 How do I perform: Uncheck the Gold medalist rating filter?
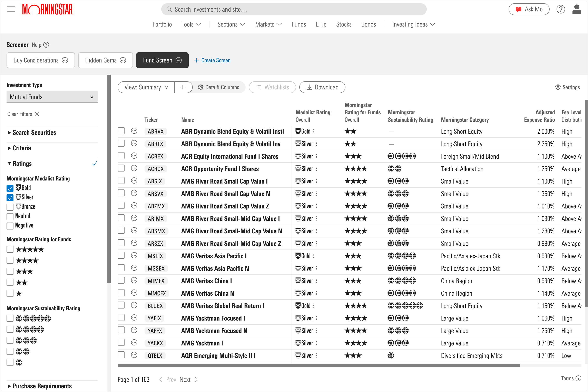[10, 188]
